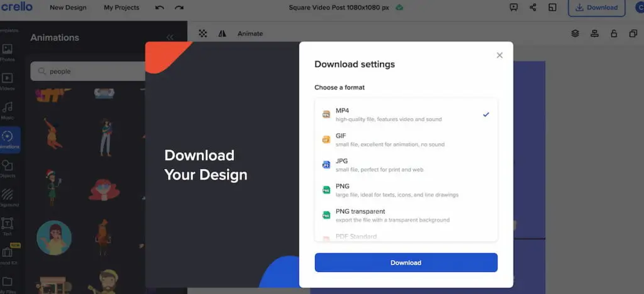Select the GIF format option

[406, 140]
